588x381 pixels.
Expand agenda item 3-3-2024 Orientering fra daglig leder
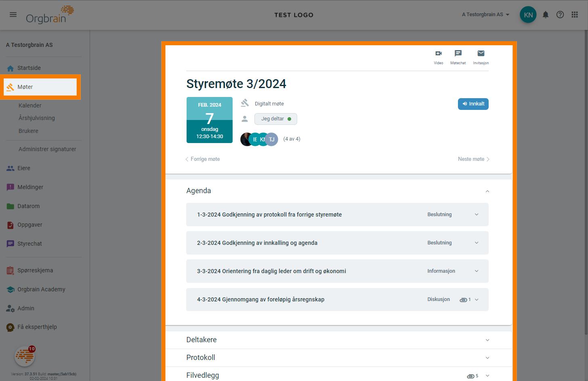tap(477, 271)
